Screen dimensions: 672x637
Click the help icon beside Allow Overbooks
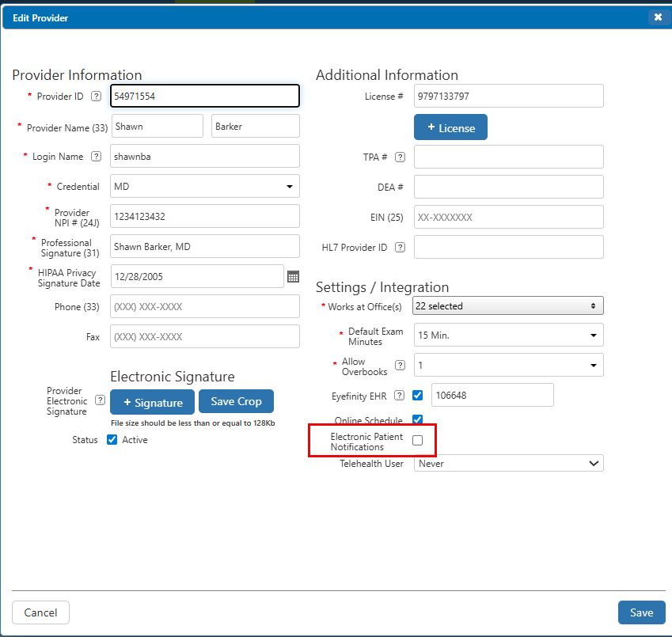(x=401, y=366)
